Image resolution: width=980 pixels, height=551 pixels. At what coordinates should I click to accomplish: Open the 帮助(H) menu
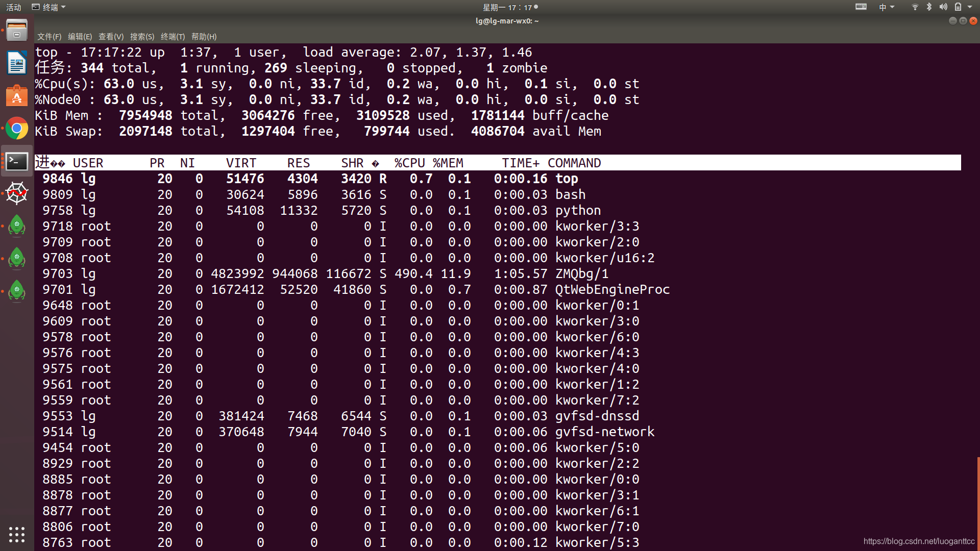(x=204, y=37)
